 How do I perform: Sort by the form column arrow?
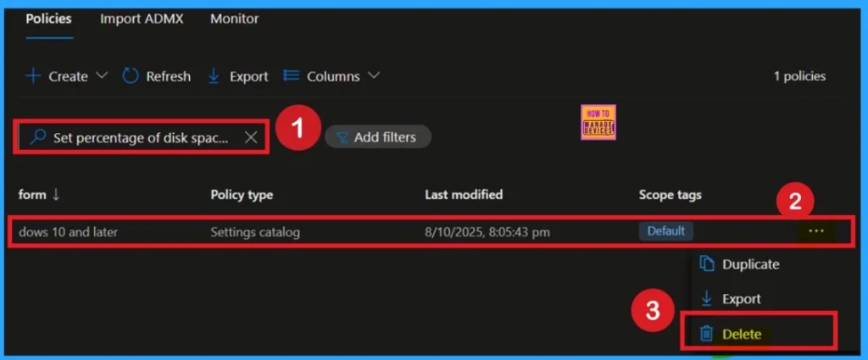pyautogui.click(x=56, y=195)
